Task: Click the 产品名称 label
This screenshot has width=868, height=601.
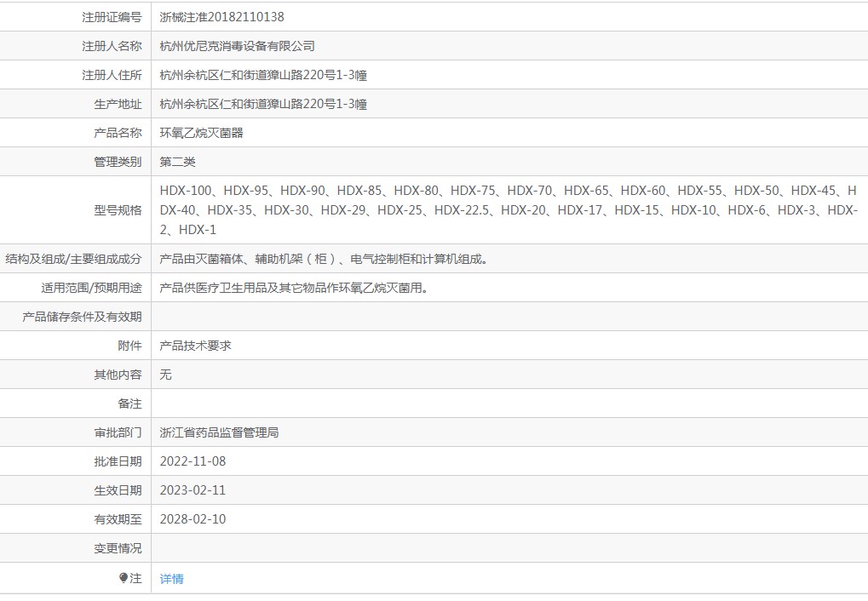Action: (118, 133)
